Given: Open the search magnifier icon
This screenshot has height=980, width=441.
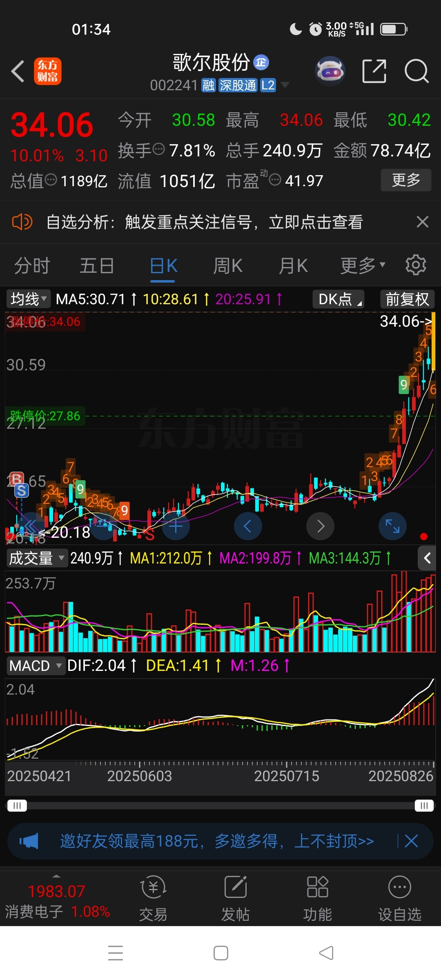Looking at the screenshot, I should coord(416,71).
